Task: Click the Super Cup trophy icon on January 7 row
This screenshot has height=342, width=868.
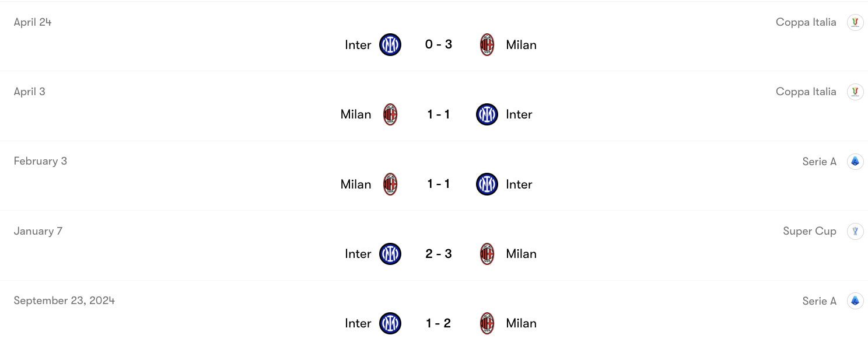Action: [855, 231]
